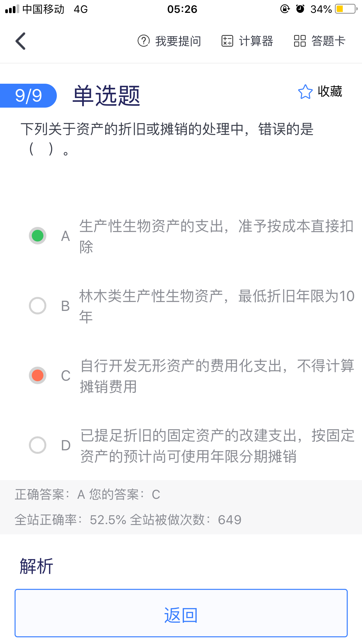Viewport: 362px width, 644px height.
Task: Open 我要提问 to ask a question
Action: [178, 41]
